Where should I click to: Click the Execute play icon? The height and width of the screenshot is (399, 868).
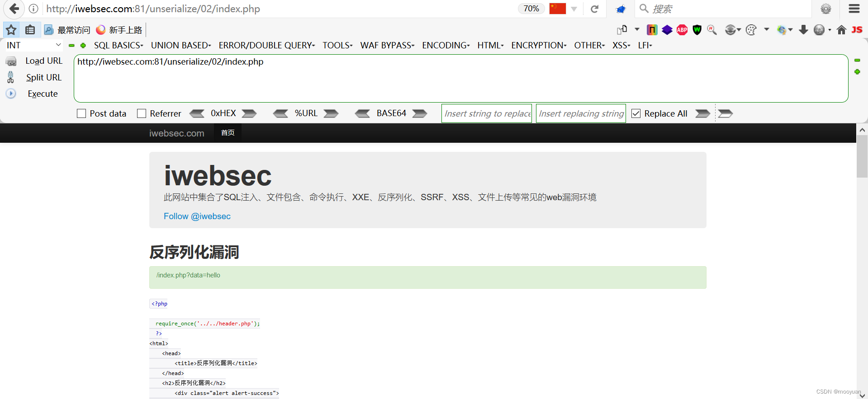click(11, 94)
